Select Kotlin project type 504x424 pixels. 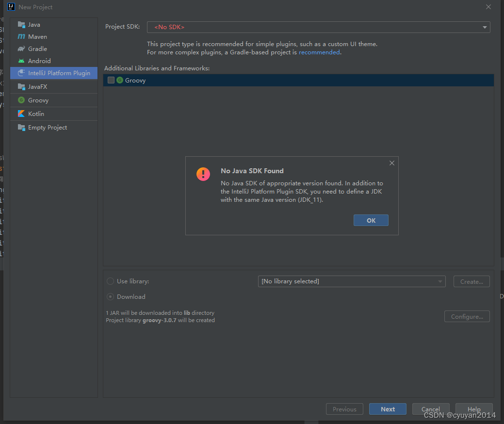[x=54, y=114]
